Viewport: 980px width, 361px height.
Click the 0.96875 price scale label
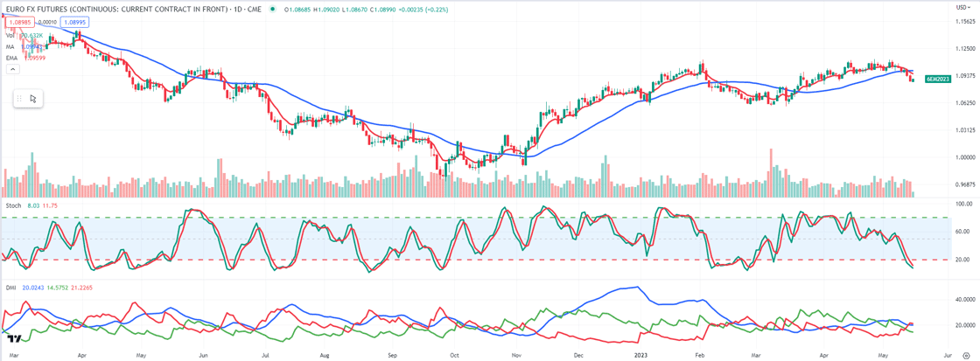tap(965, 184)
